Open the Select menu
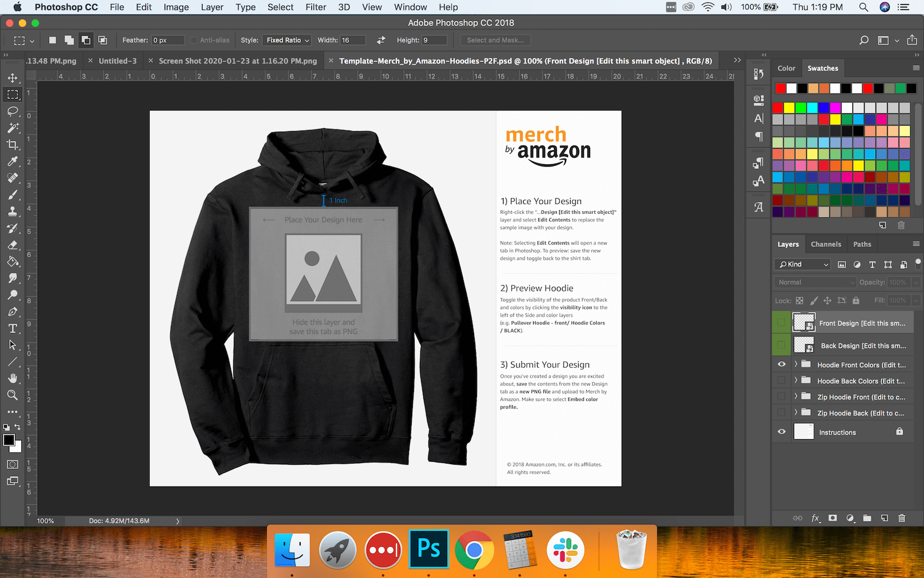 281,7
